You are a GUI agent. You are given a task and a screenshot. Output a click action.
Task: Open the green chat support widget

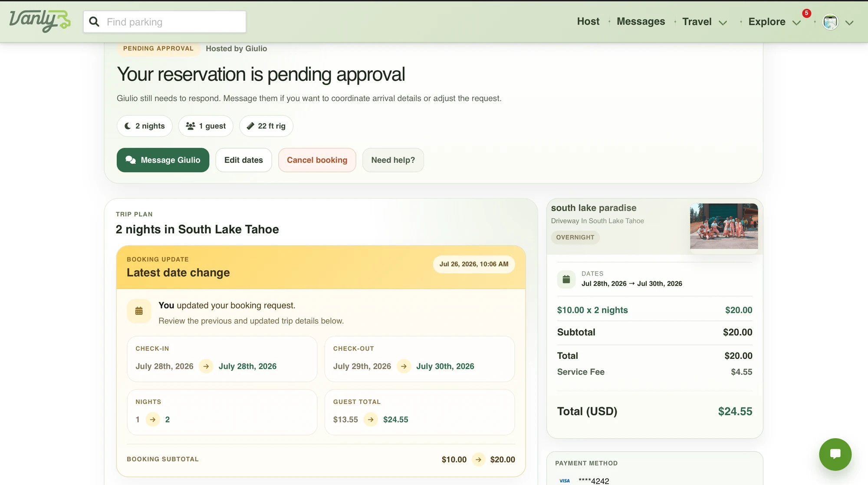[835, 454]
